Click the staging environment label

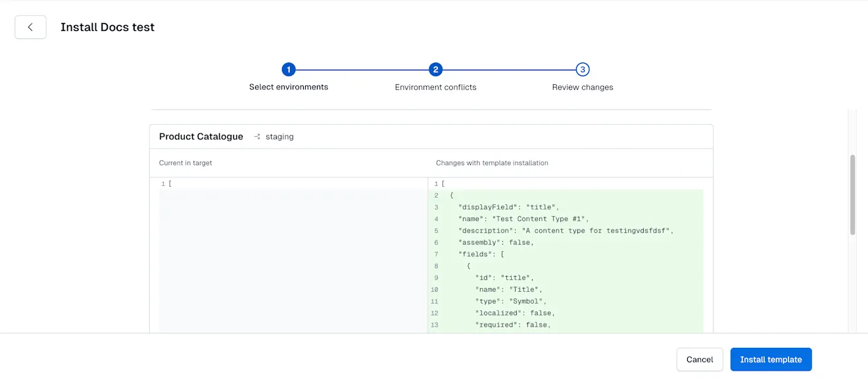coord(279,136)
